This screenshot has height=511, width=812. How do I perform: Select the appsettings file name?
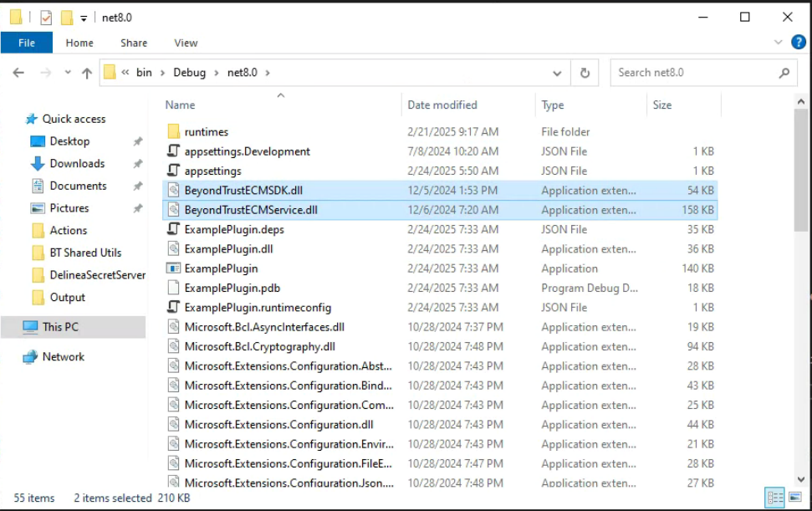pyautogui.click(x=213, y=171)
